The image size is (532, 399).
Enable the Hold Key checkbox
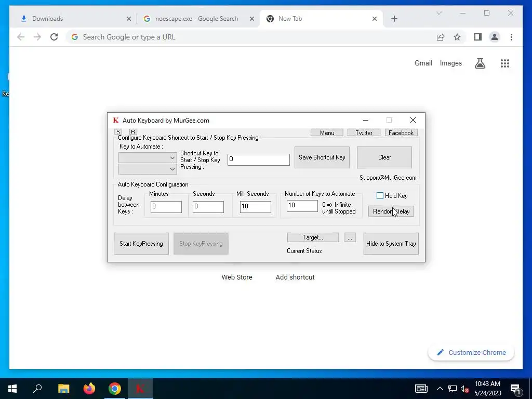pos(380,196)
